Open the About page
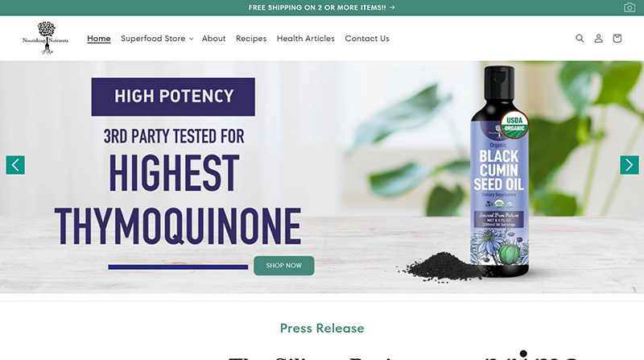Viewport: 644px width, 360px height. click(213, 38)
